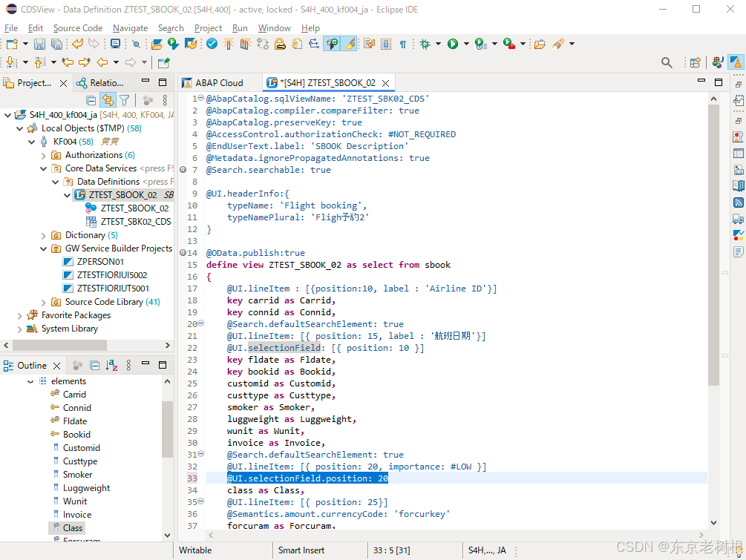Collapse the Core Data Services folder

[44, 168]
